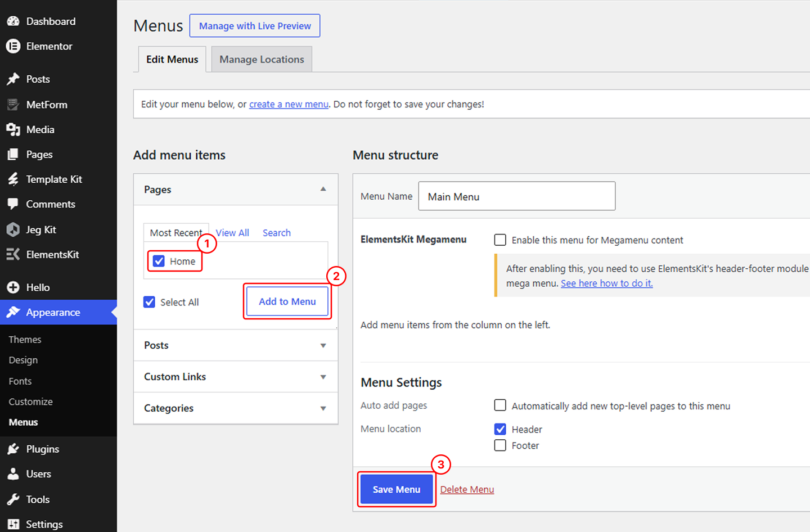Open the Template Kit icon
Screen dimensions: 810x532
point(13,179)
